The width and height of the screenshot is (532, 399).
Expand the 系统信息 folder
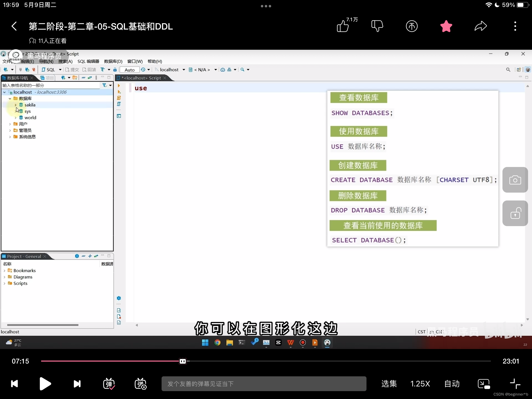(x=10, y=137)
